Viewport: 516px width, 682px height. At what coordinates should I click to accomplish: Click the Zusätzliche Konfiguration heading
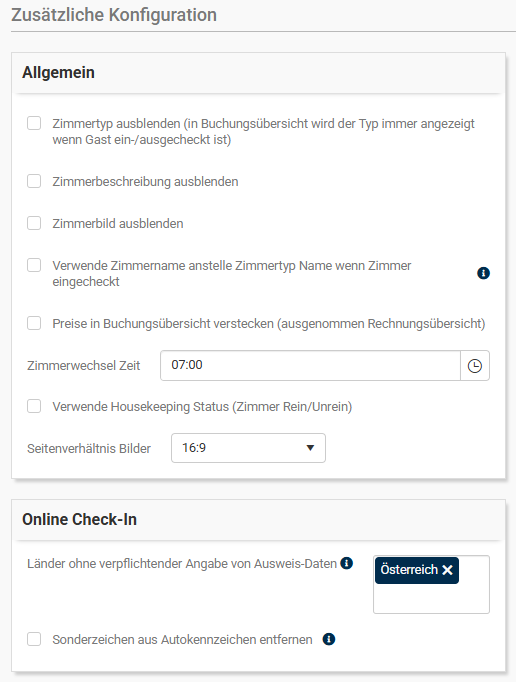(114, 15)
